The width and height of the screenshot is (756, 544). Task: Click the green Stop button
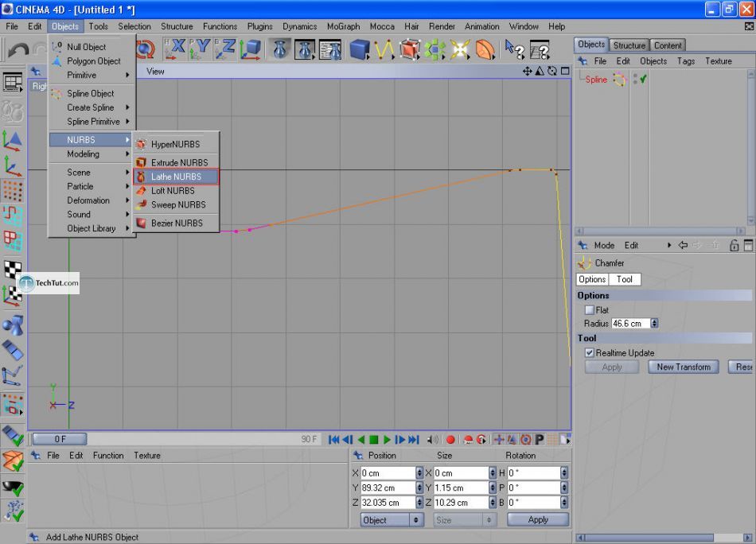(x=374, y=440)
